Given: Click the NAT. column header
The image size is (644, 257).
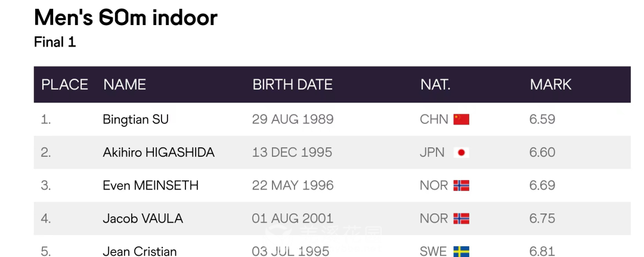Looking at the screenshot, I should pos(435,85).
